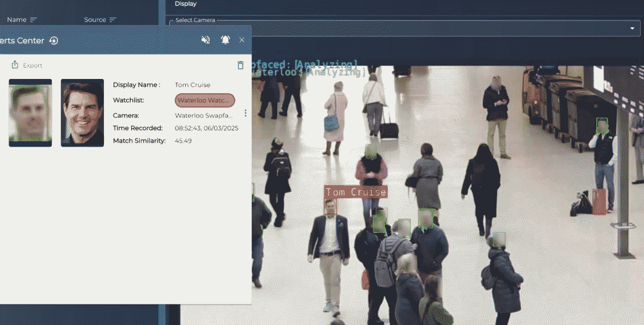This screenshot has width=644, height=325.
Task: Click the red name label in video feed
Action: coord(356,192)
